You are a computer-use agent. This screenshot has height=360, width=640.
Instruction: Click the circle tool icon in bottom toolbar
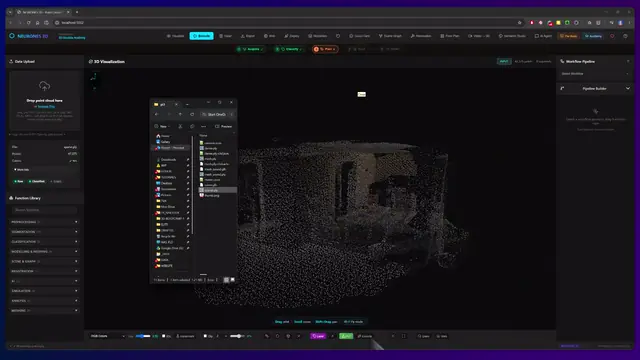tap(278, 336)
